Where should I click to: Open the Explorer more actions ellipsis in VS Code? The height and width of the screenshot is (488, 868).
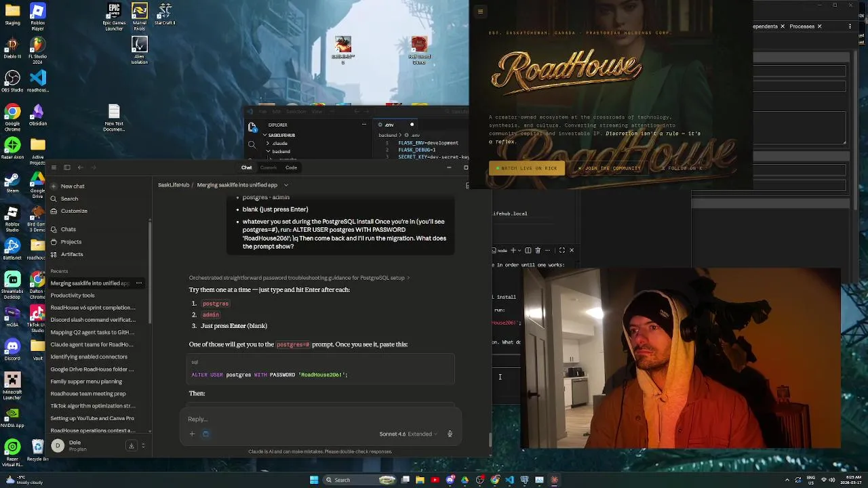pos(363,125)
